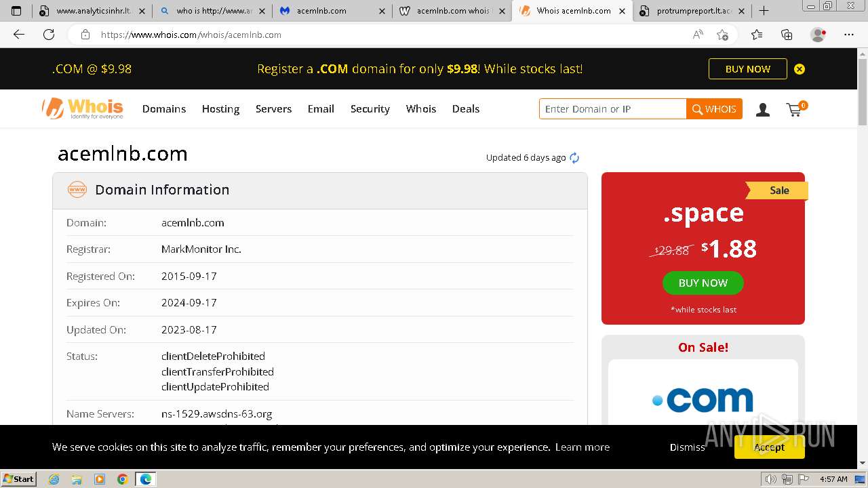Accept cookies with yellow button
This screenshot has width=868, height=488.
click(x=769, y=447)
